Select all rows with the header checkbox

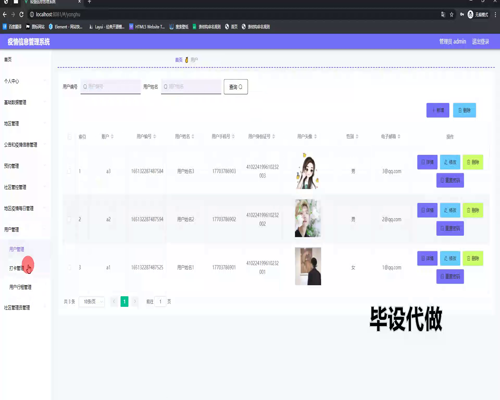(69, 137)
